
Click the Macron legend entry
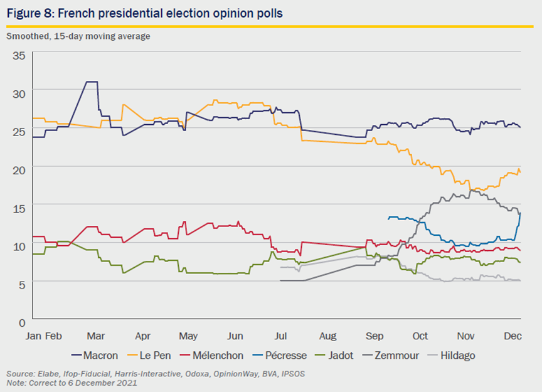(x=94, y=356)
